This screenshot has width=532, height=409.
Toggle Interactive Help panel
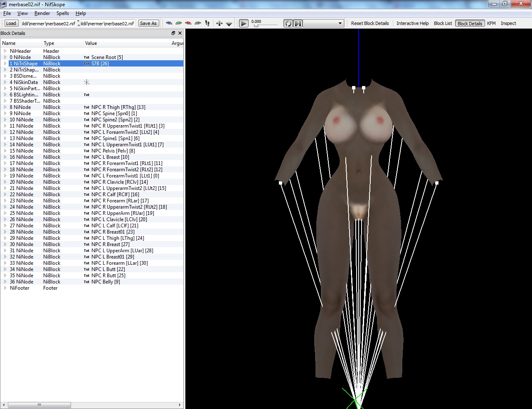pos(412,23)
